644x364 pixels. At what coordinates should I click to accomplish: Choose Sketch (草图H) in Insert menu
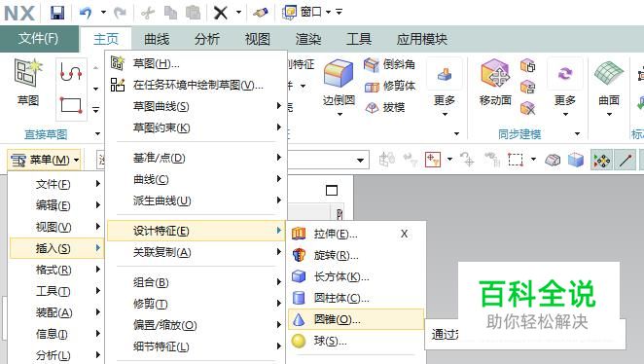click(197, 63)
